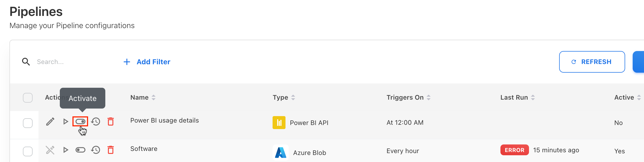
Task: View run history for Power BI pipeline
Action: pyautogui.click(x=96, y=122)
